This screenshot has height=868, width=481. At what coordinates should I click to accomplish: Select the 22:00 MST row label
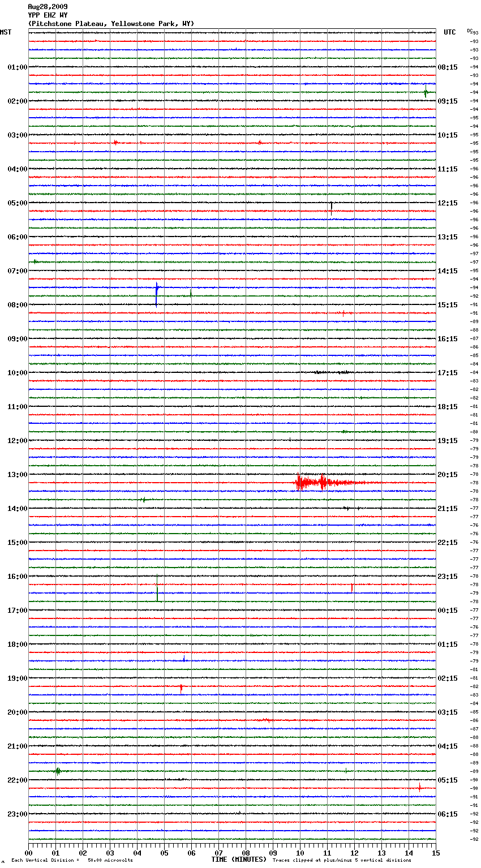click(18, 780)
